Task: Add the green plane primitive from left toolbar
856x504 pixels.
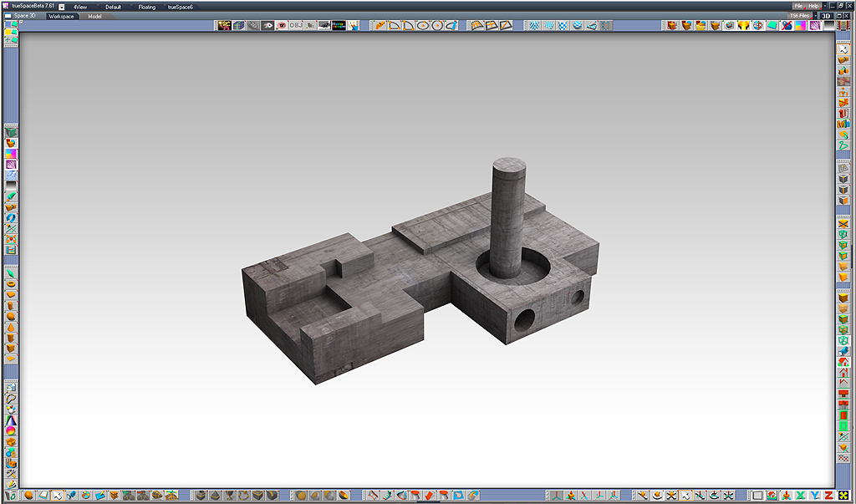Action: pos(11,273)
